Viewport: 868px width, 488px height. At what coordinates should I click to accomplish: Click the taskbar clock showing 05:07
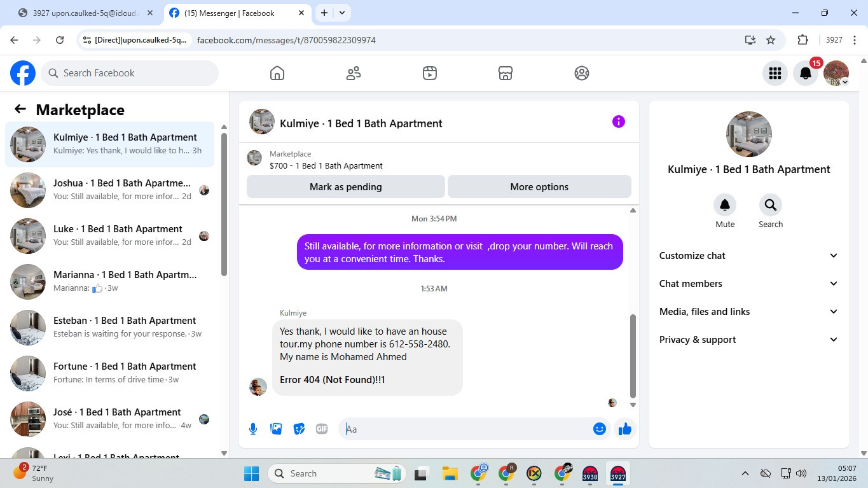[838, 473]
